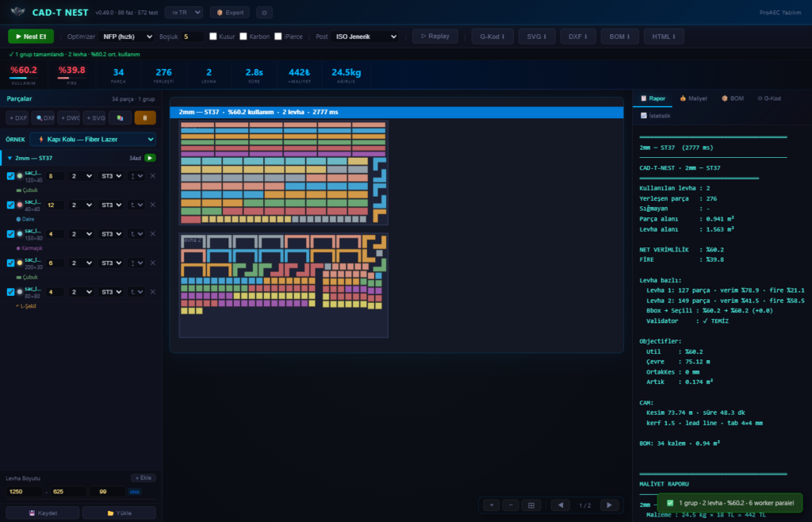The height and width of the screenshot is (522, 812).
Task: Remove the 40×40 part row
Action: point(153,205)
